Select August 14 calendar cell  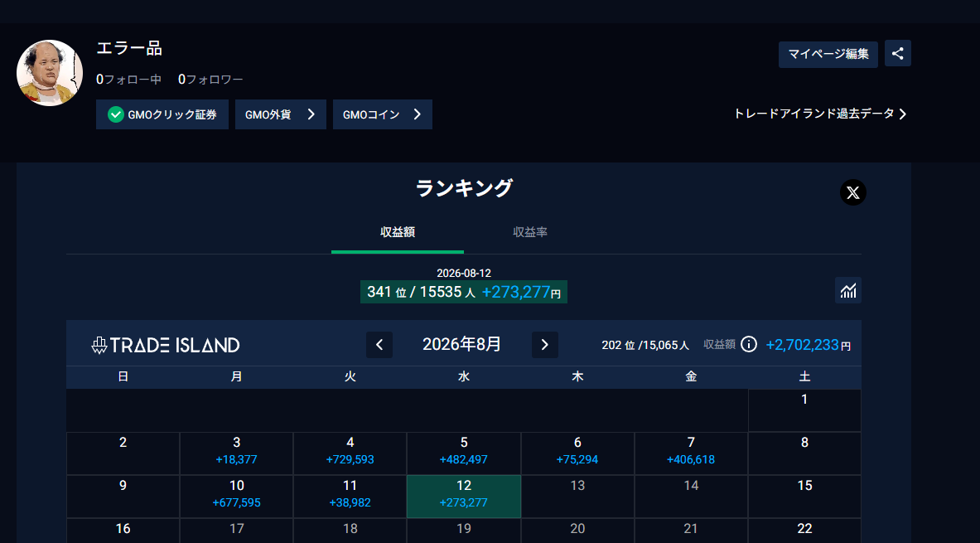(691, 497)
